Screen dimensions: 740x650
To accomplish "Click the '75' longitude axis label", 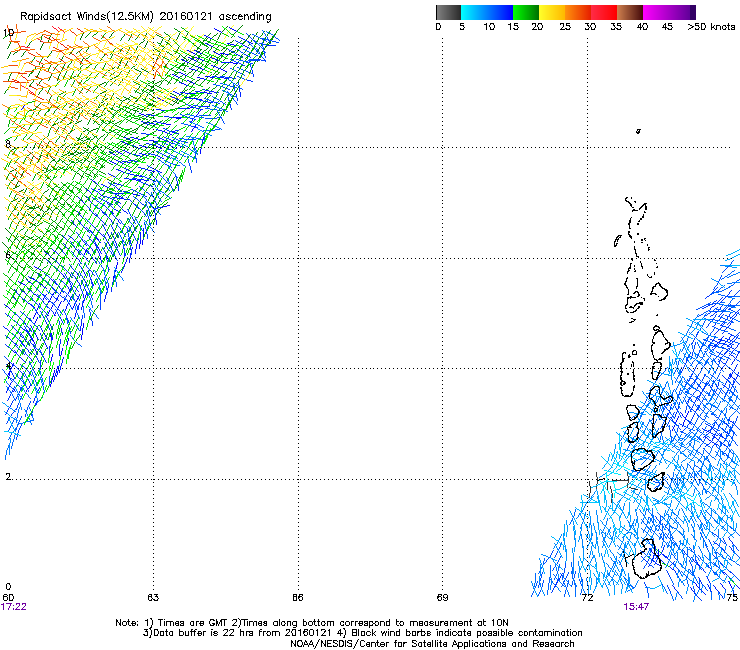I will click(x=732, y=598).
